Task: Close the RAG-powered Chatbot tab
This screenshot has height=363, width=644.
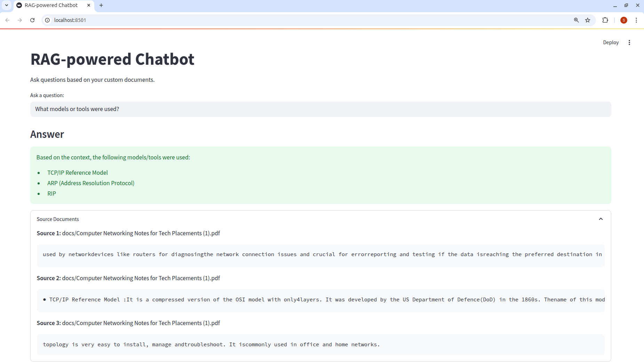Action: (89, 5)
